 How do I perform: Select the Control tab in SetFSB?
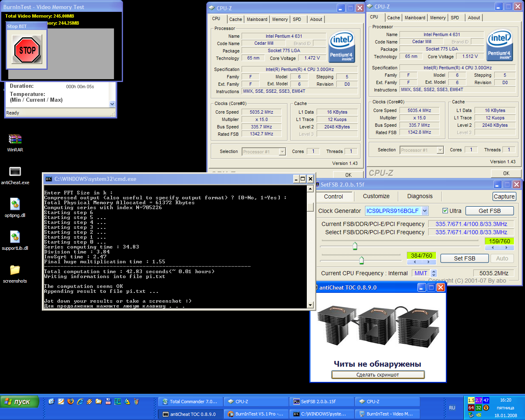tap(333, 197)
